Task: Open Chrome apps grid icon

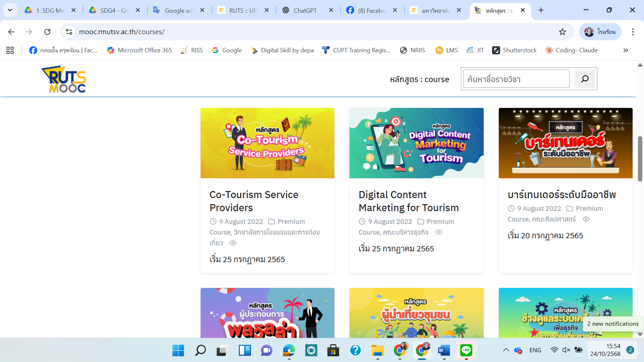Action: [10, 50]
